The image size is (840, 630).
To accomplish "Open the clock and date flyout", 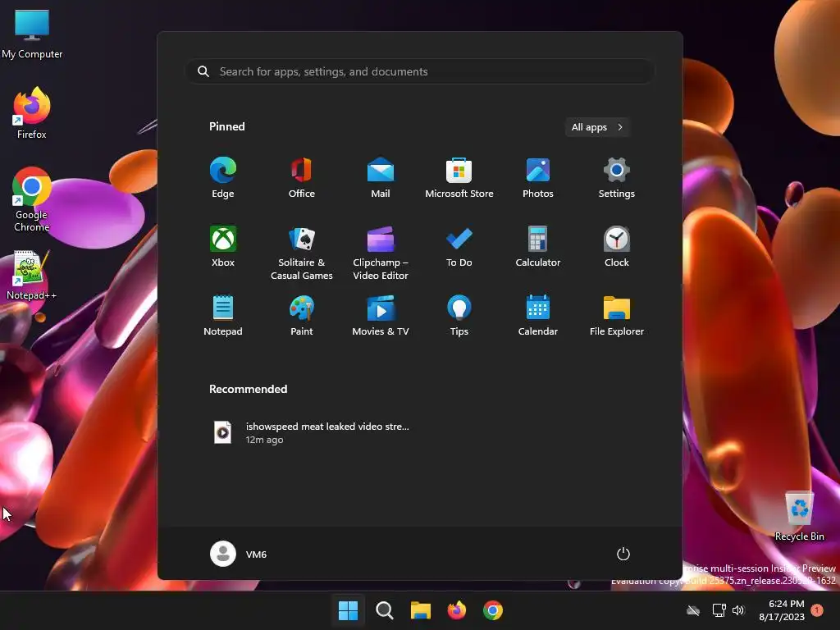I will pyautogui.click(x=782, y=610).
